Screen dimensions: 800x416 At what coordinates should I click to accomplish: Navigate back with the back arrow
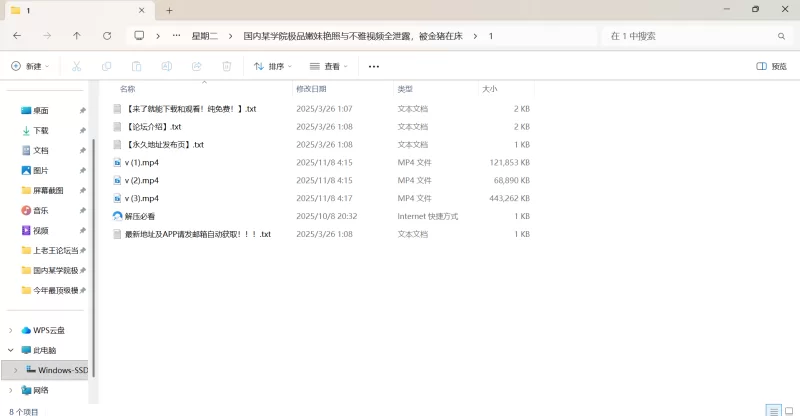17,35
